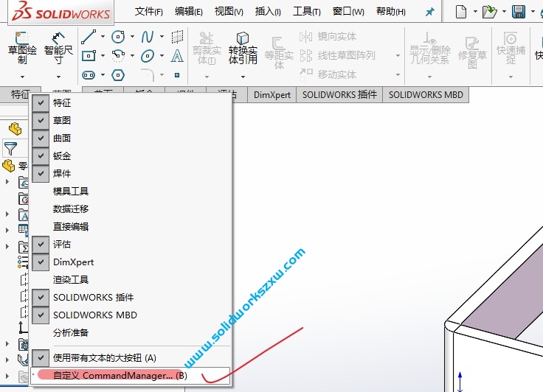Click the Sketch Fillet tool icon

coord(148,74)
